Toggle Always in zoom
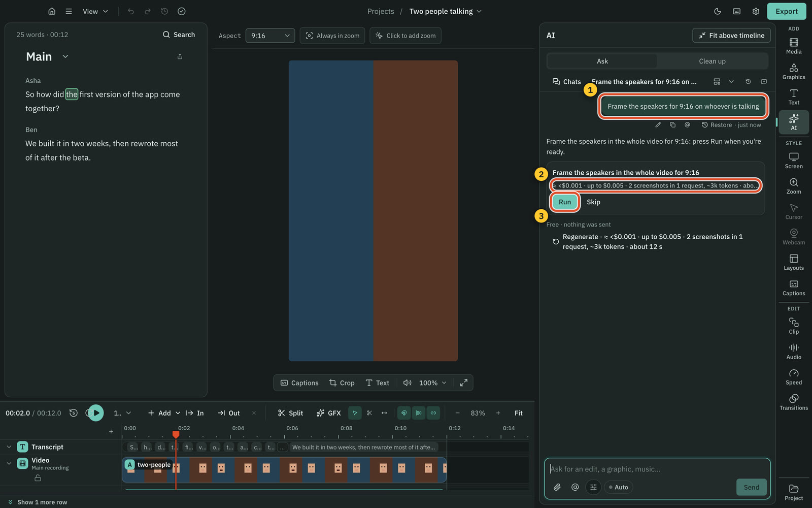Viewport: 812px width, 508px height. [x=332, y=36]
